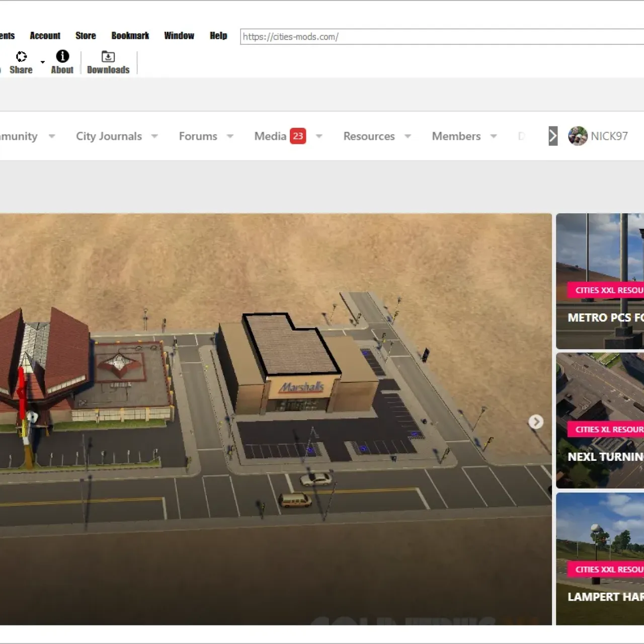Open the Resources navigation link
This screenshot has height=644, width=644.
point(369,136)
